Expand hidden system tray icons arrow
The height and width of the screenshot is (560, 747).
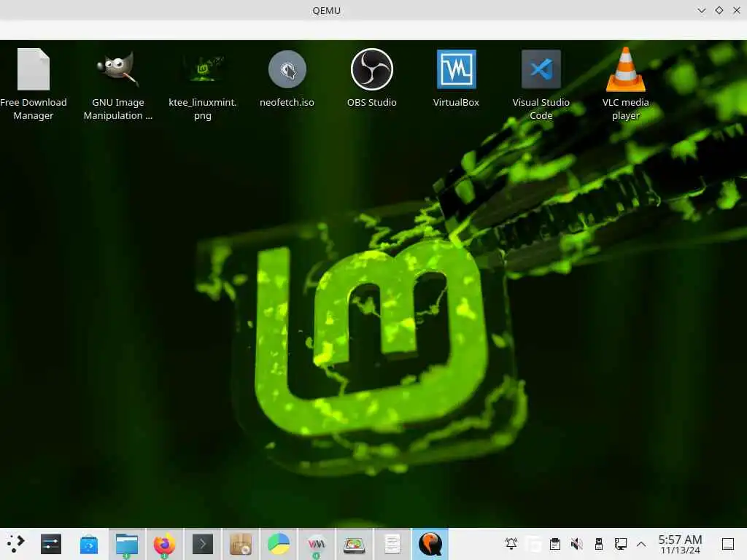(x=641, y=544)
